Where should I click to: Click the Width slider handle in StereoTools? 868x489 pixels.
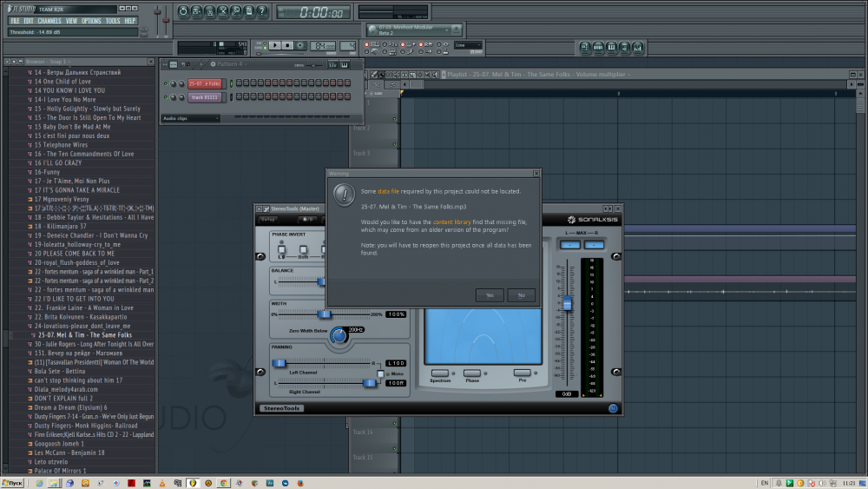325,314
